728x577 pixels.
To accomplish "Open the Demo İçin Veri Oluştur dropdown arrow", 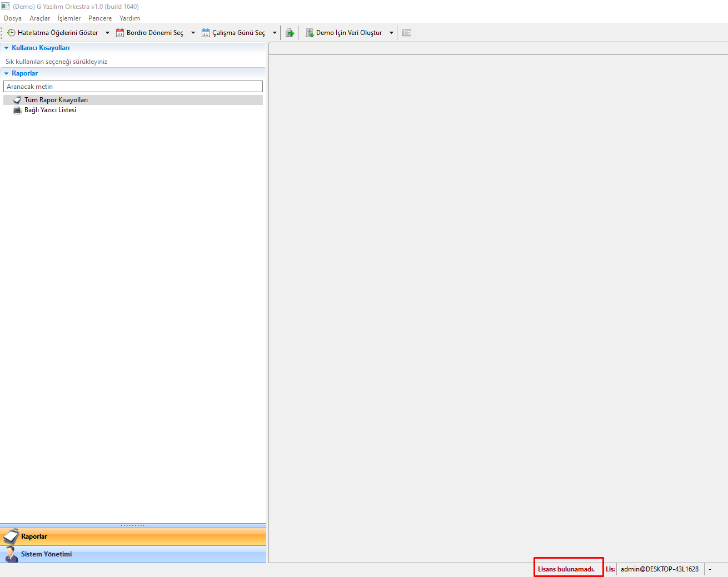I will 391,33.
